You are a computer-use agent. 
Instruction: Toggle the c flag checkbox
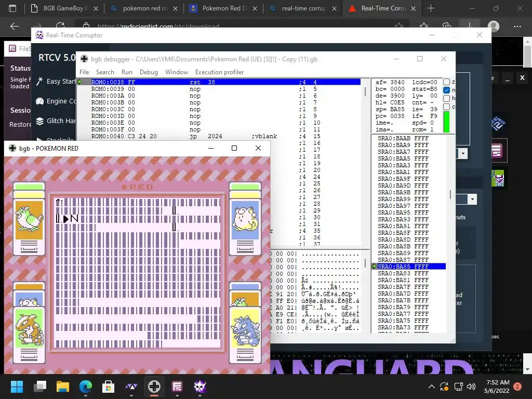pyautogui.click(x=446, y=107)
